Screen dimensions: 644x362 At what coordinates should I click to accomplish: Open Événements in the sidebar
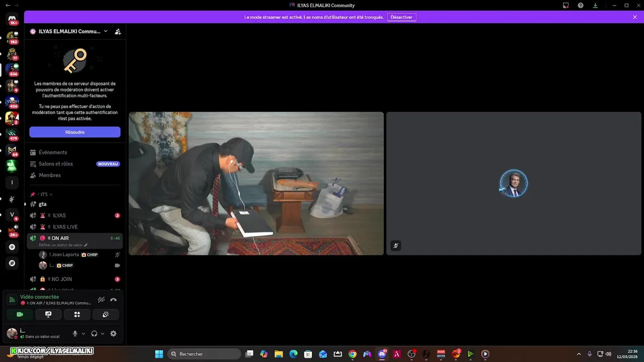[74, 152]
